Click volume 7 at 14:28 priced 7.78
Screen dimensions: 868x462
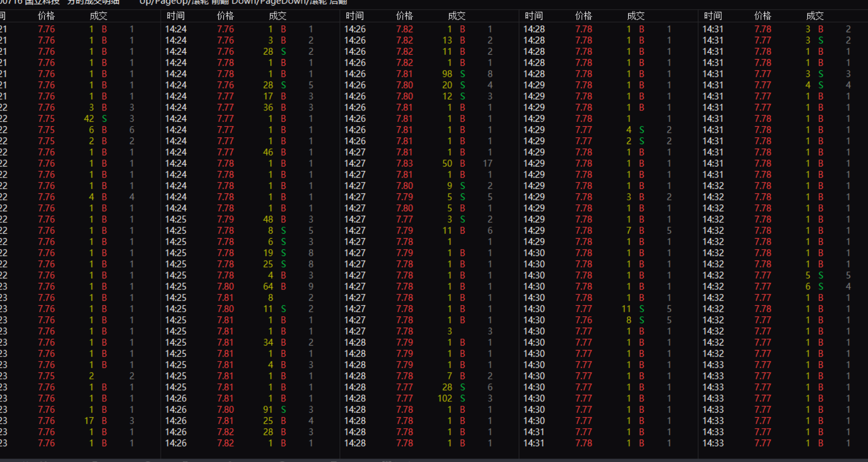click(x=450, y=376)
